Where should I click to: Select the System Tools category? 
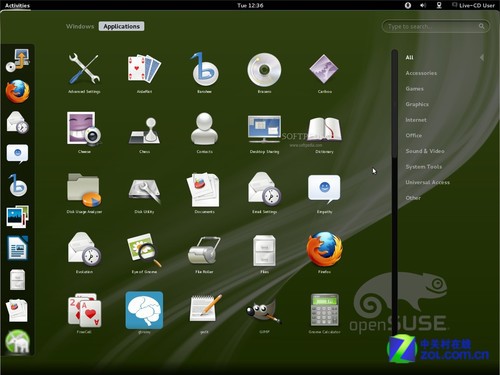pos(423,167)
